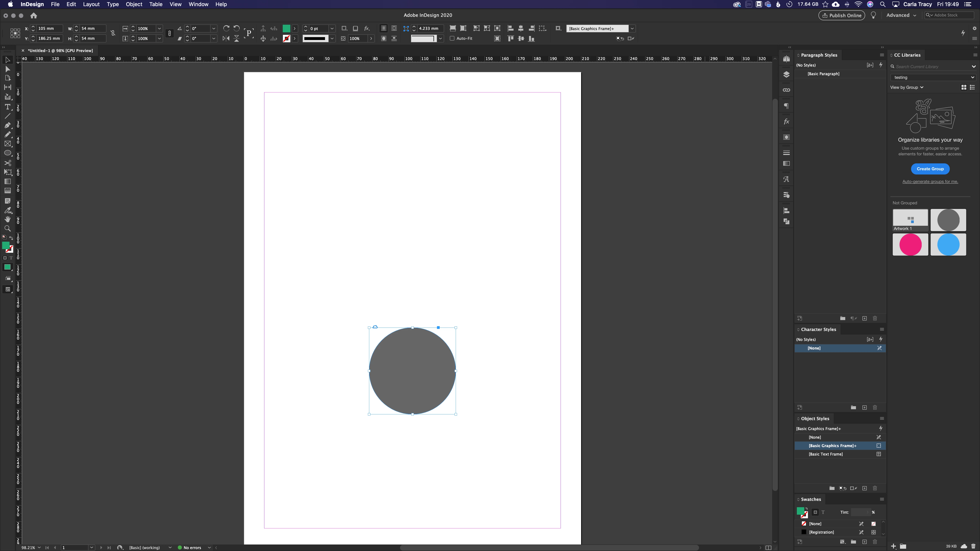This screenshot has width=980, height=551.
Task: Expand the testing library dropdown
Action: coord(933,77)
